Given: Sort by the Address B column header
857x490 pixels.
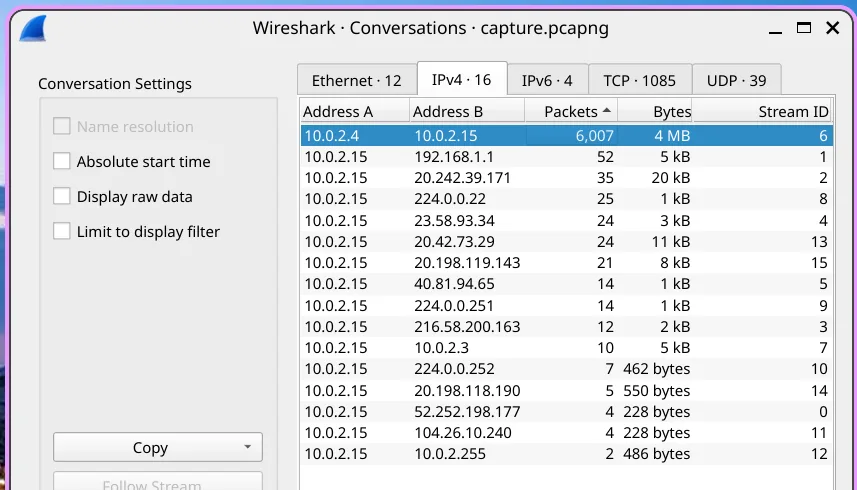Looking at the screenshot, I should (x=467, y=111).
